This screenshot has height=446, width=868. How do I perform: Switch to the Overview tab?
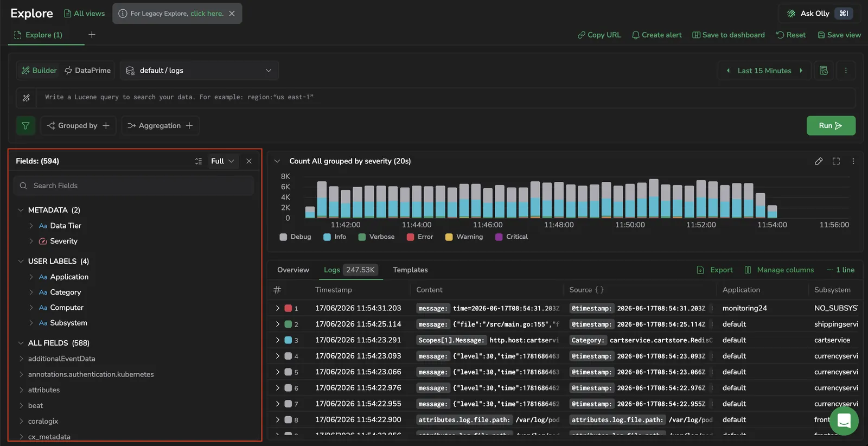coord(293,270)
